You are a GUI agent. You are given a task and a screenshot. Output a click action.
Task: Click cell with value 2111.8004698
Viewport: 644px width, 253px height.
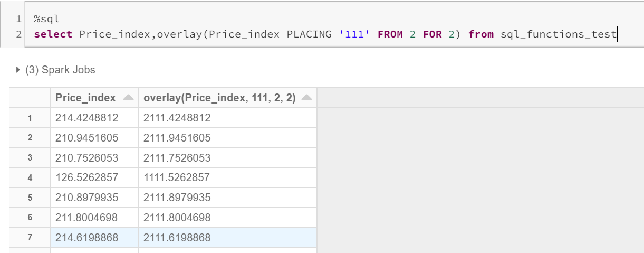[177, 218]
